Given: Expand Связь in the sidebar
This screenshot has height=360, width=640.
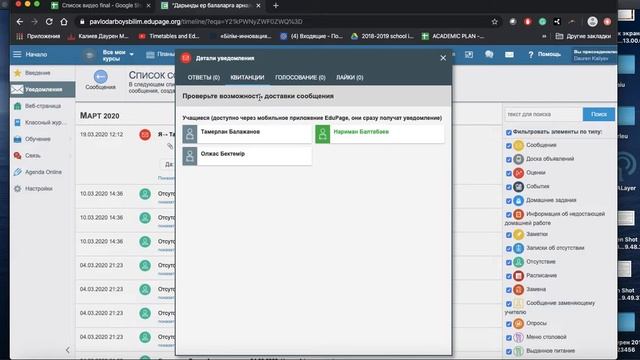Looking at the screenshot, I should coord(42,156).
